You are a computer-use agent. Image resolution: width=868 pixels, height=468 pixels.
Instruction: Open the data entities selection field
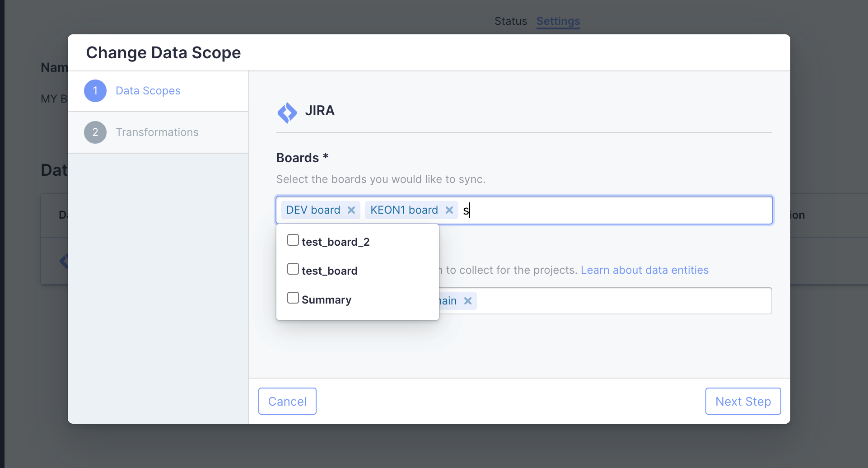click(623, 301)
